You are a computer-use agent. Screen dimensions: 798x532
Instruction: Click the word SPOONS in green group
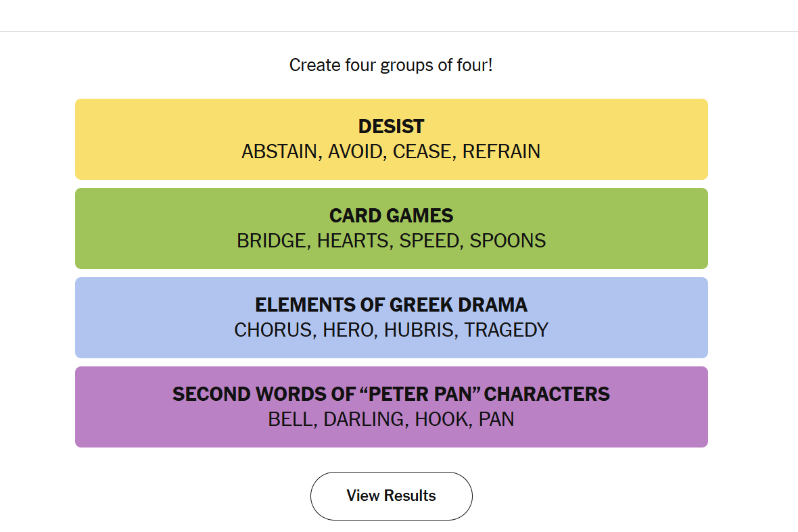[508, 241]
